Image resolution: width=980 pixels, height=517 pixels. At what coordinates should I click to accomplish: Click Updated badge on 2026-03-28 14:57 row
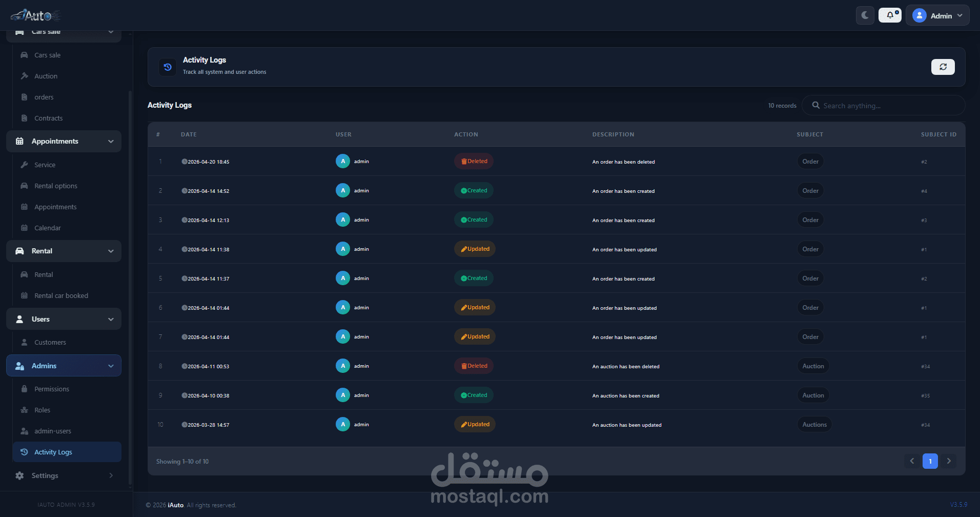pos(475,424)
